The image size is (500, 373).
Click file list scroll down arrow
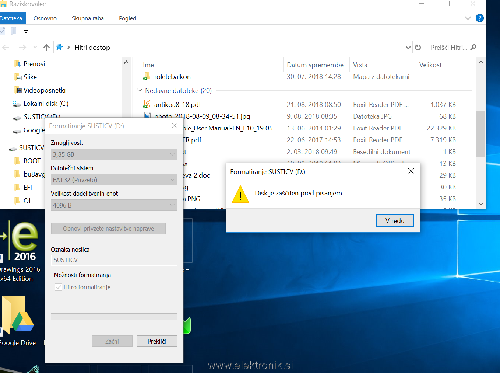[480, 204]
